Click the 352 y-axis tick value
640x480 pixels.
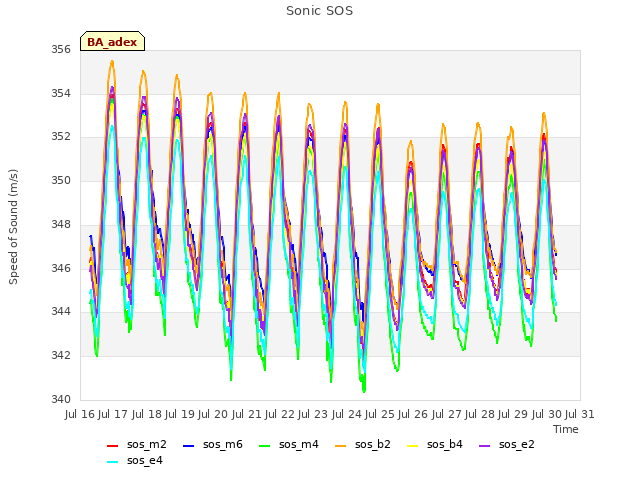click(61, 137)
